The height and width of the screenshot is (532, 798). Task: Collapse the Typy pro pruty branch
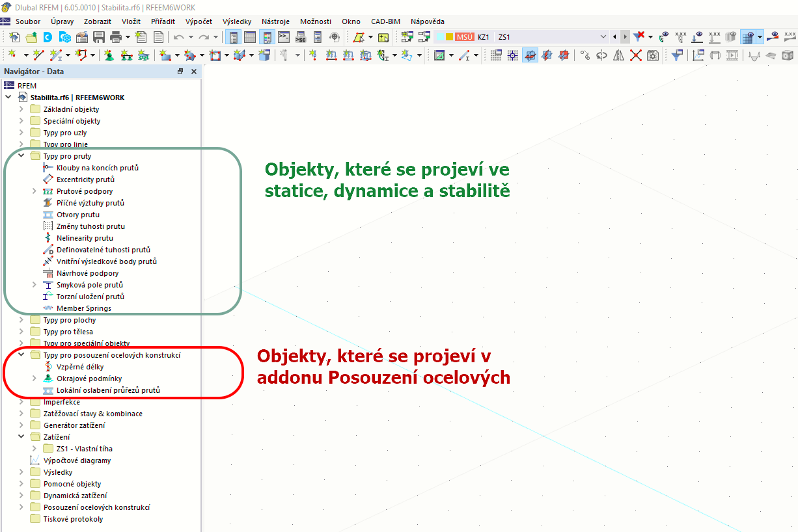pos(21,155)
